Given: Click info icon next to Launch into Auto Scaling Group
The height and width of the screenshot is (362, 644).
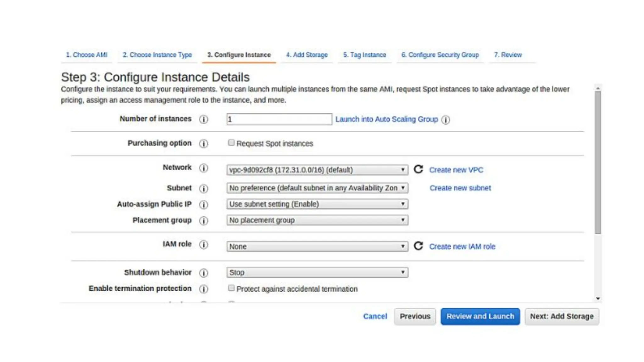Looking at the screenshot, I should [x=445, y=120].
